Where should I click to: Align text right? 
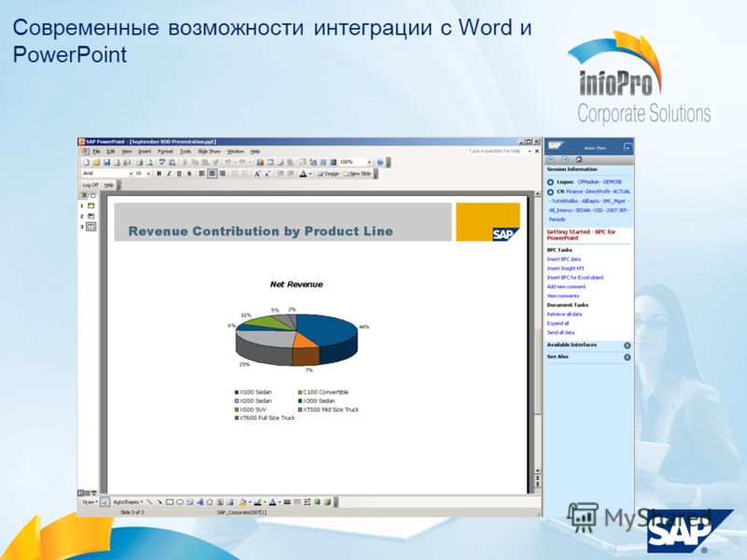click(222, 174)
